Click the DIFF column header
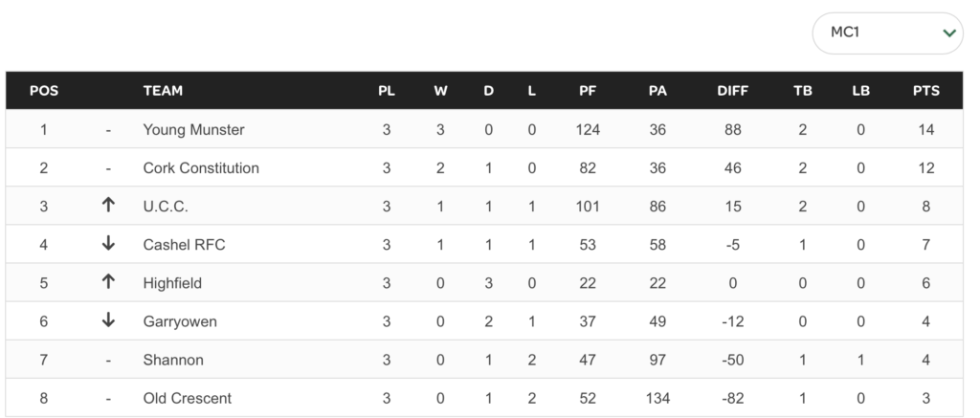980x418 pixels. click(x=732, y=91)
